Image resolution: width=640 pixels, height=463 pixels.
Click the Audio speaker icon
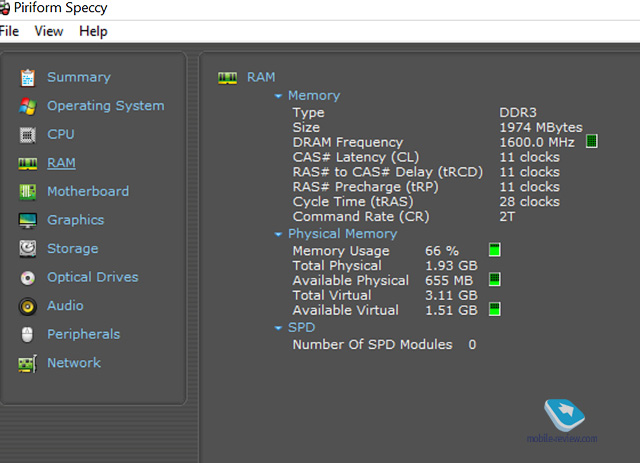28,306
